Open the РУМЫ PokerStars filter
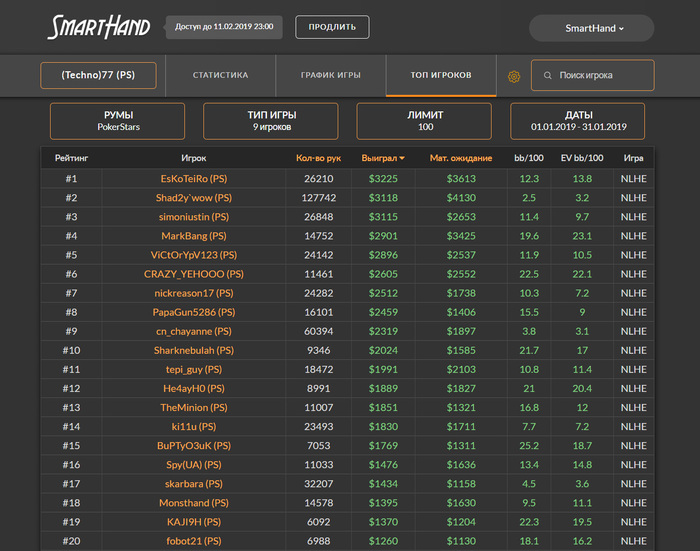Viewport: 700px width, 551px height. point(117,121)
